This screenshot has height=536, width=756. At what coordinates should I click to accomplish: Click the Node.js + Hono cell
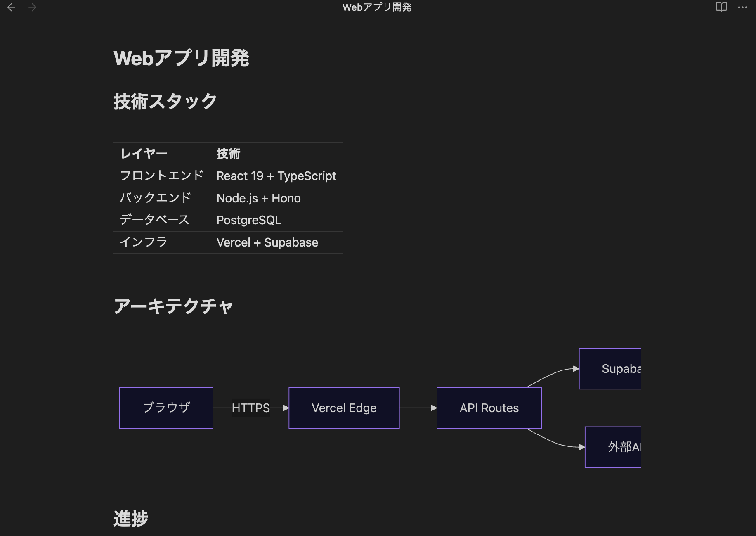(x=259, y=198)
